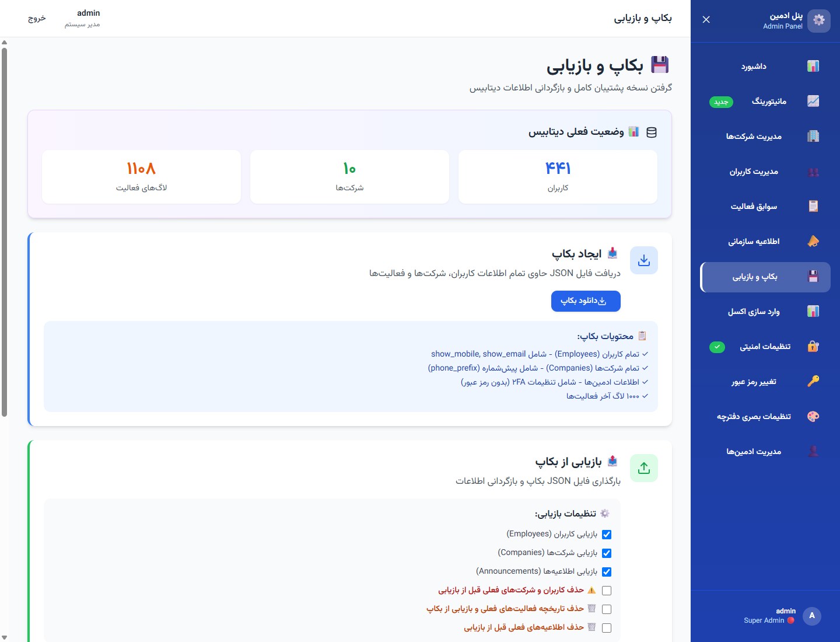Open سوابق فعالیت menu item
Image resolution: width=840 pixels, height=642 pixels.
pos(765,207)
